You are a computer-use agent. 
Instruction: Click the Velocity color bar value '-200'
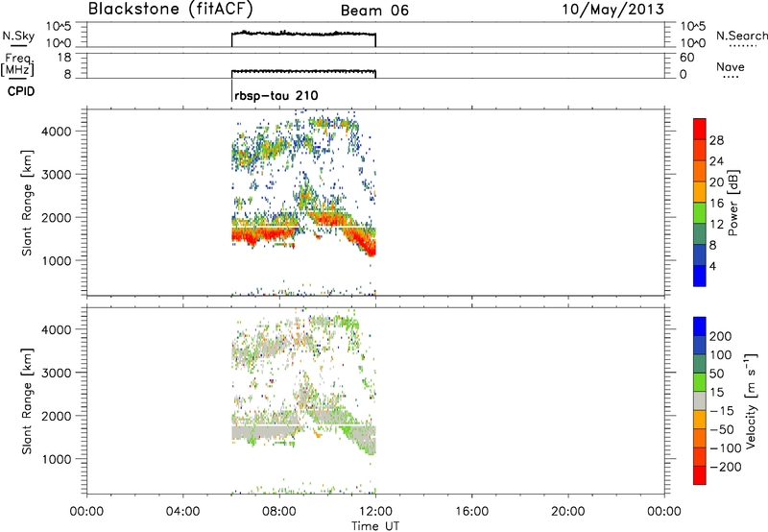coord(724,467)
